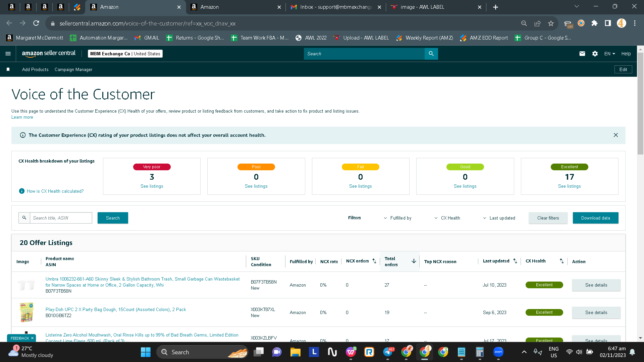Sort the table by Total orders arrow
Image resolution: width=644 pixels, height=362 pixels.
coord(414,261)
